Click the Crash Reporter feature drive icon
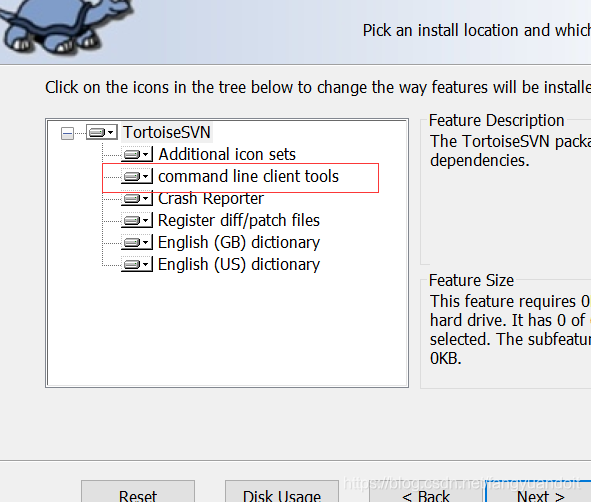This screenshot has height=502, width=591. pos(137,198)
